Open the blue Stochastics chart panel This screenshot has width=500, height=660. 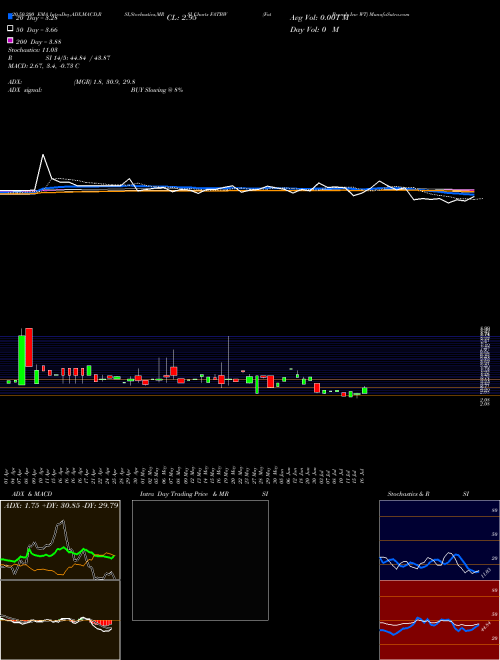coord(439,540)
